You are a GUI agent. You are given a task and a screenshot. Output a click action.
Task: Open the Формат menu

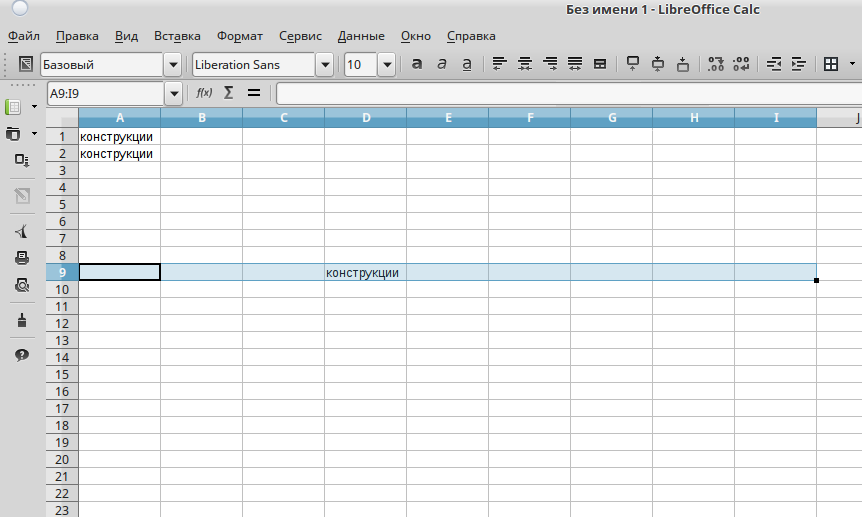pos(240,36)
